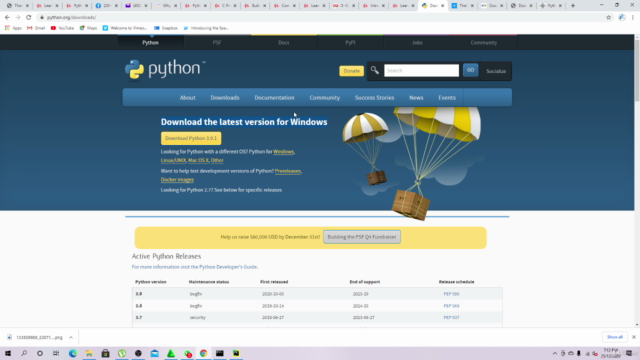This screenshot has width=640, height=360.
Task: Open the Documentation menu item
Action: [274, 98]
